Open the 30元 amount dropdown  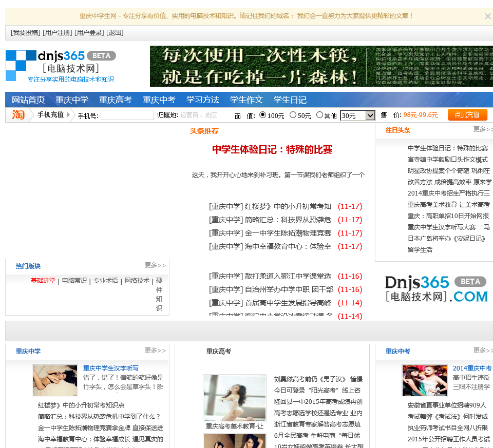[358, 115]
